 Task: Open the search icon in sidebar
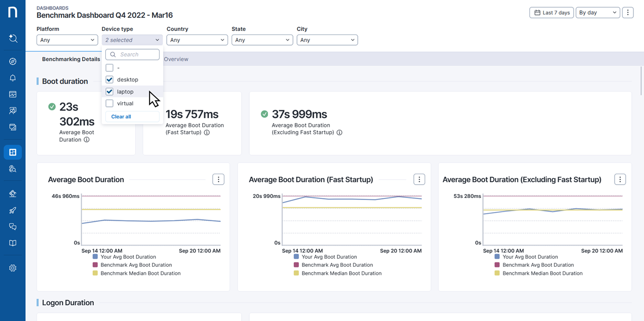pos(13,38)
